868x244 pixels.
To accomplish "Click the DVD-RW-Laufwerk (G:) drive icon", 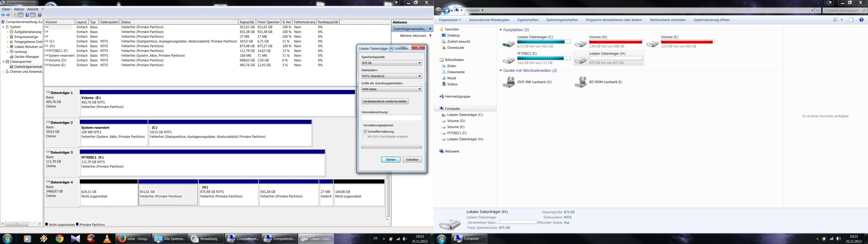I will tap(509, 82).
